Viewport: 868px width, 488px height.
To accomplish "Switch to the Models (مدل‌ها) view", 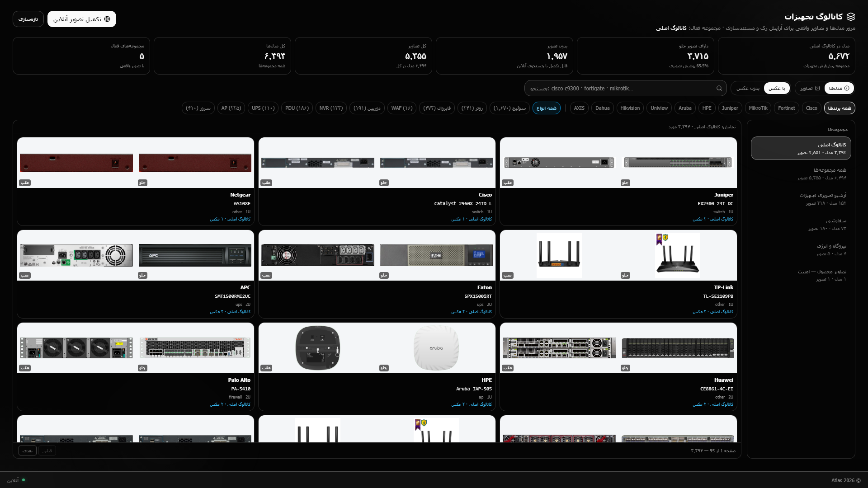I will (839, 88).
